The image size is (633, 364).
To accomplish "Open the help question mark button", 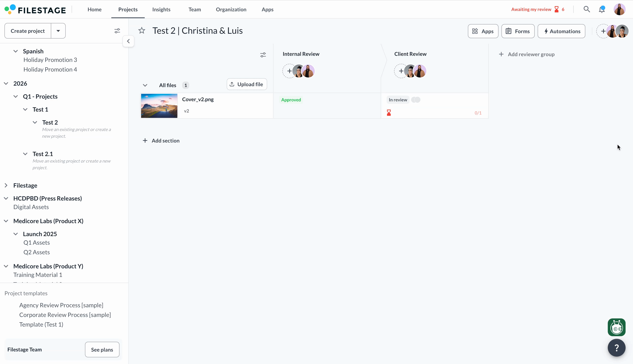I will (616, 348).
